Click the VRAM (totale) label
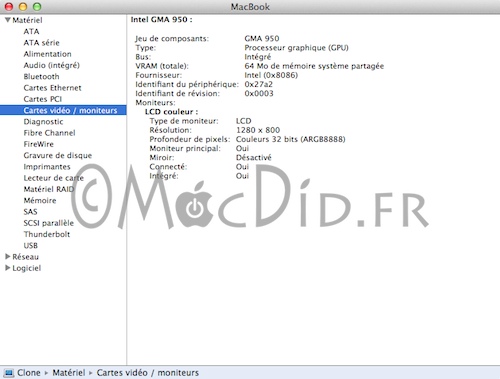This screenshot has height=379, width=500. [162, 66]
